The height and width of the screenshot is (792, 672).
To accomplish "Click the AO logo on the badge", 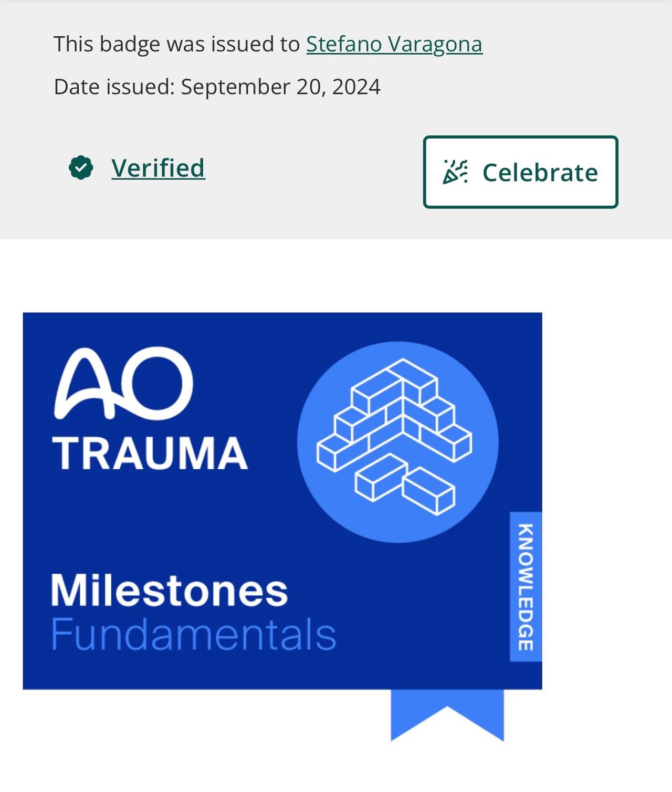I will pos(124,383).
